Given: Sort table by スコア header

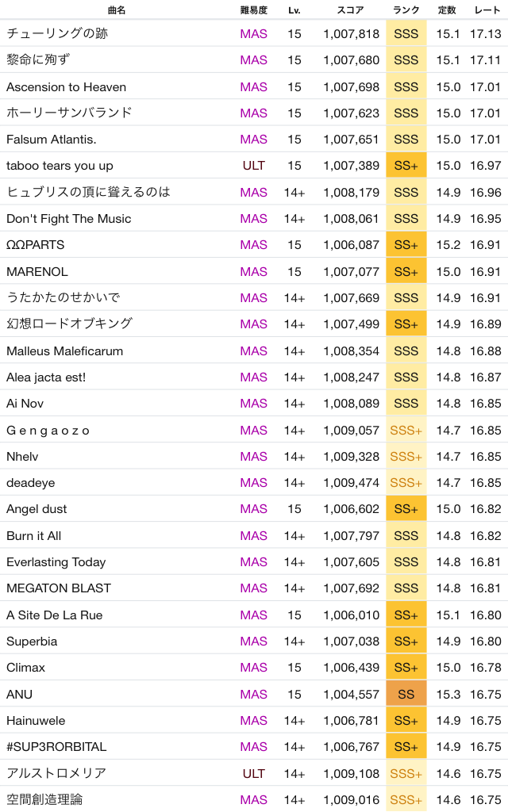Looking at the screenshot, I should 350,10.
